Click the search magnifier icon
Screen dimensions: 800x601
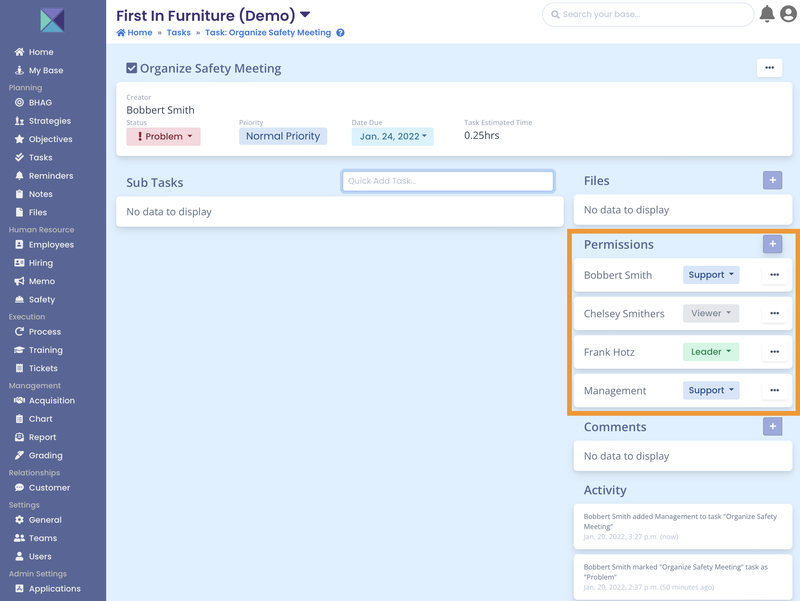(555, 14)
